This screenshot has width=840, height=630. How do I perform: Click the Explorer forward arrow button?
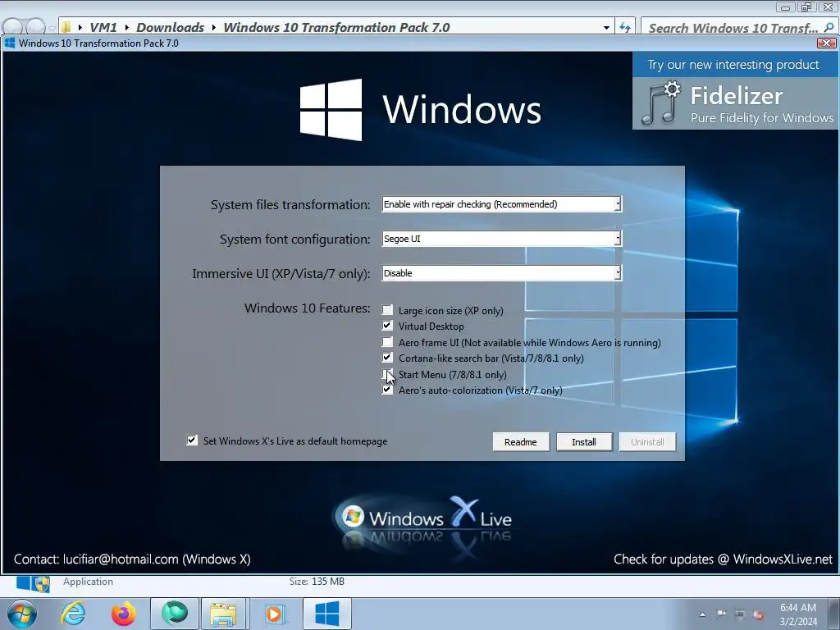(35, 27)
